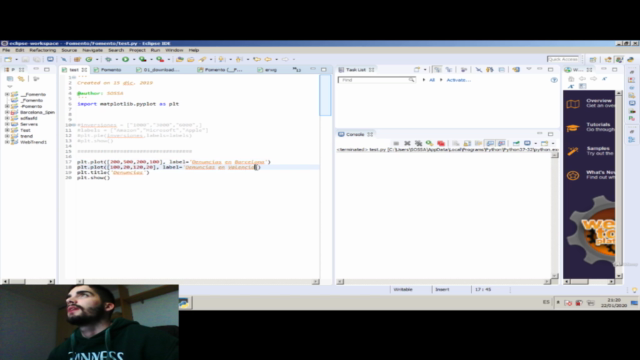Click the New file toolbar icon
Screen dimensions: 640x360
8,60
